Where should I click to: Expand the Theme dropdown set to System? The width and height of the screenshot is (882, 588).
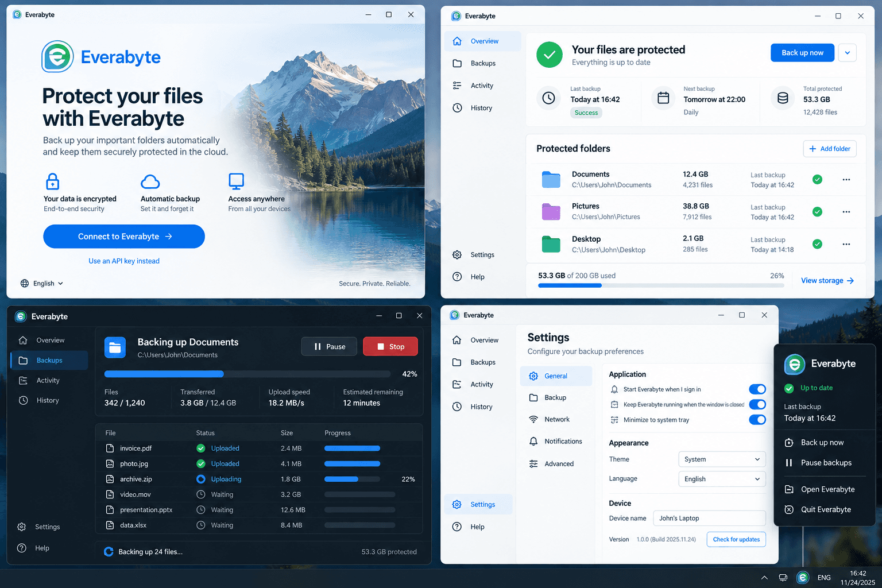[x=722, y=459]
